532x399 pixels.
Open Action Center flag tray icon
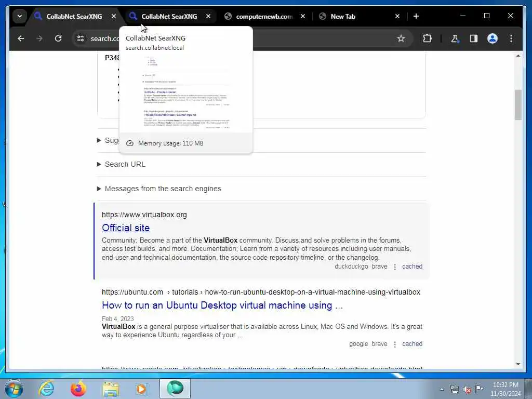click(x=480, y=389)
